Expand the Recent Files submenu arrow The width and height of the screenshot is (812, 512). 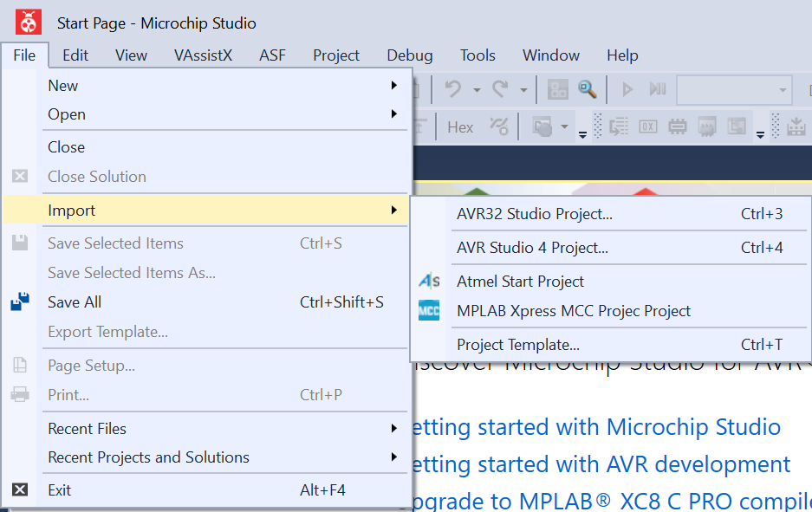pos(394,428)
